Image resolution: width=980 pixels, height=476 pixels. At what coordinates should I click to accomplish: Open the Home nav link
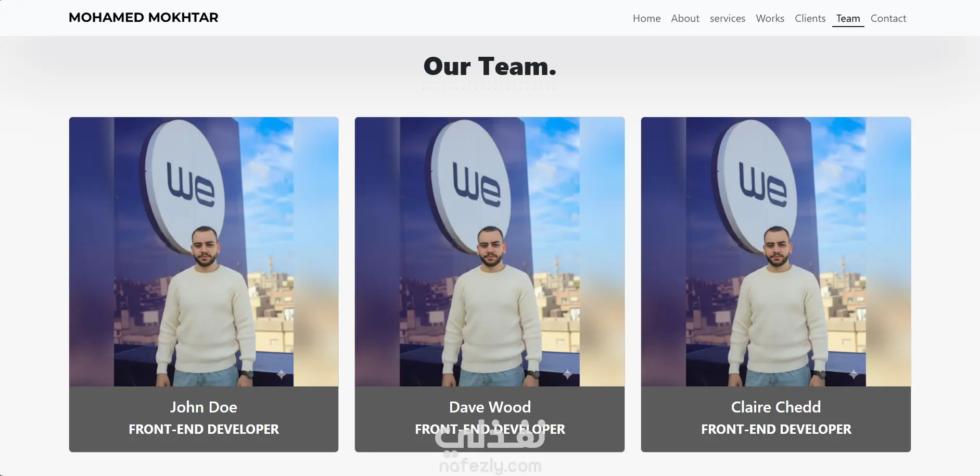click(x=646, y=18)
